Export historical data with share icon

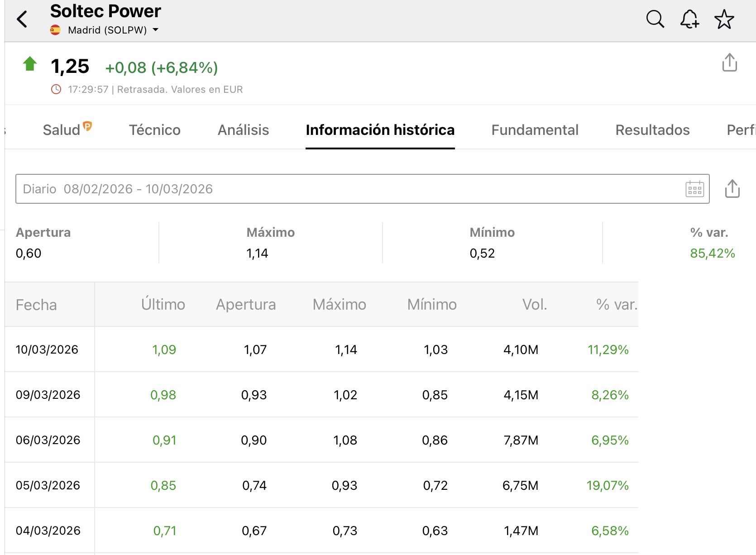coord(732,189)
